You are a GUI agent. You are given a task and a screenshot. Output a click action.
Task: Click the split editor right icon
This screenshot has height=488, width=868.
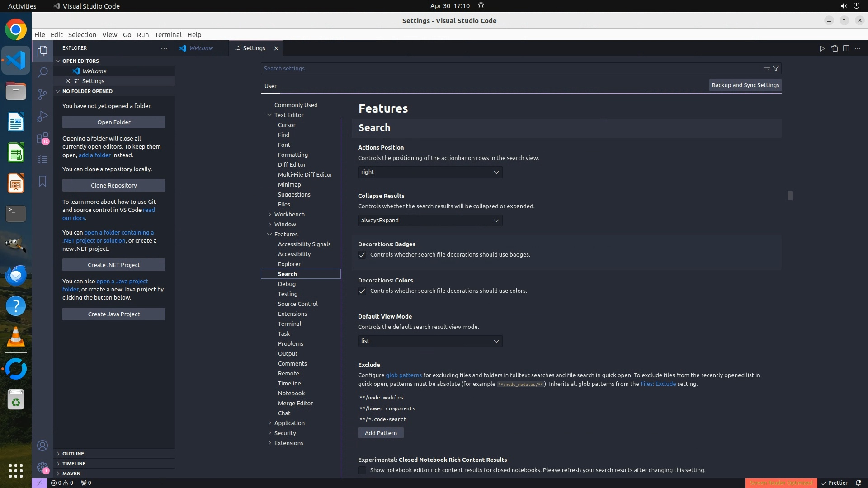click(x=846, y=48)
